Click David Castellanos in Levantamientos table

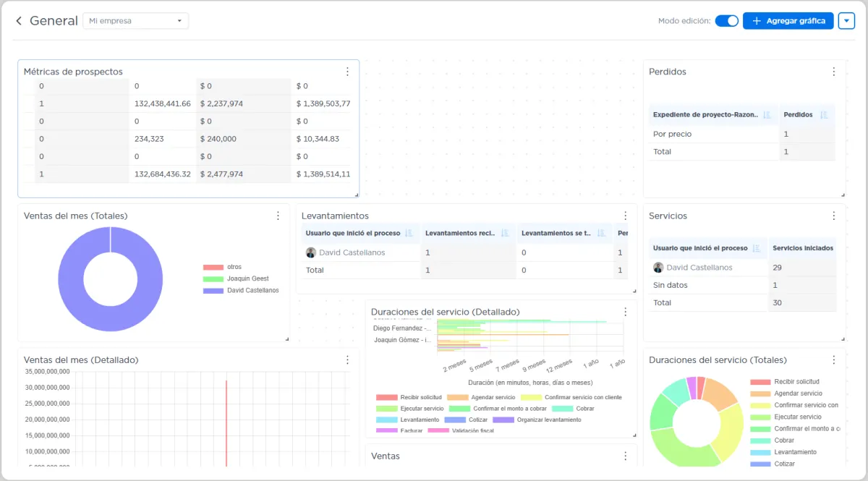click(x=352, y=252)
